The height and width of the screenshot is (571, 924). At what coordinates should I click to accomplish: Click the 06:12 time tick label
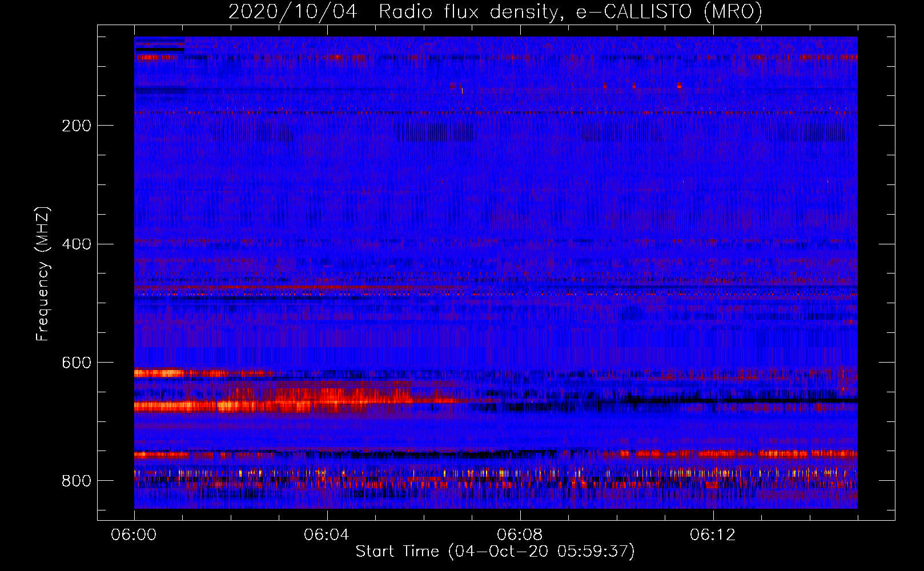pos(713,534)
